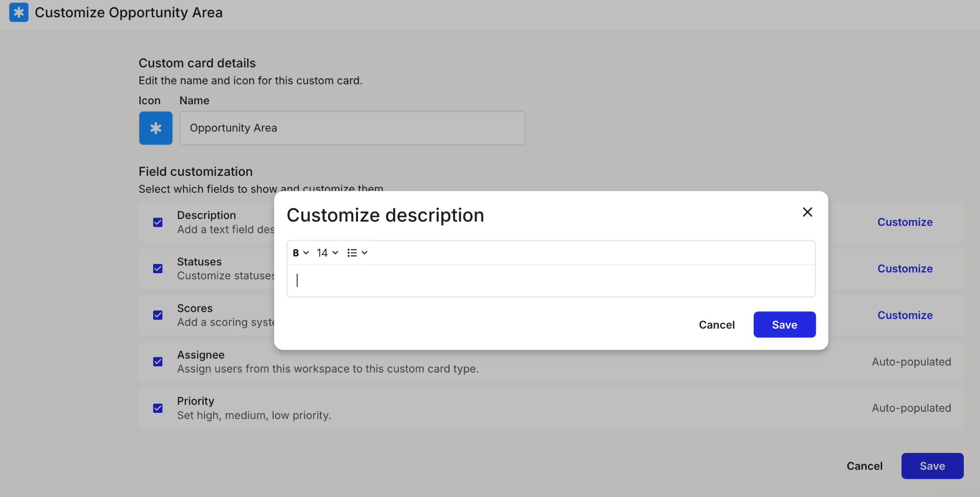Open Customize link for Scores
Screen dimensions: 980x497
click(904, 315)
